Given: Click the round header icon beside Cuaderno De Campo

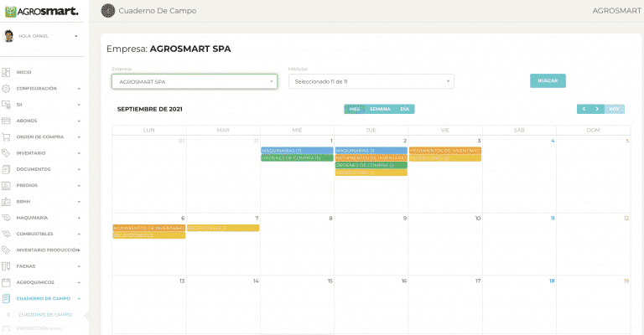Looking at the screenshot, I should click(108, 11).
